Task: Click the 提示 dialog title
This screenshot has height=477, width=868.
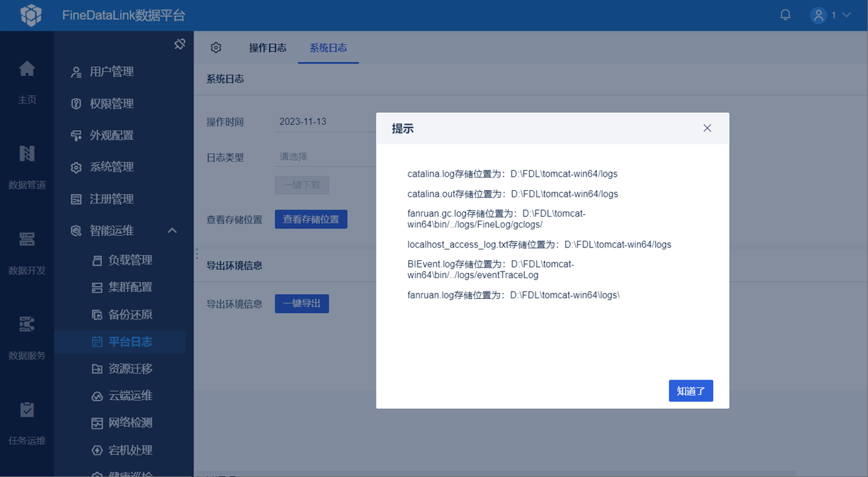Action: (x=403, y=129)
